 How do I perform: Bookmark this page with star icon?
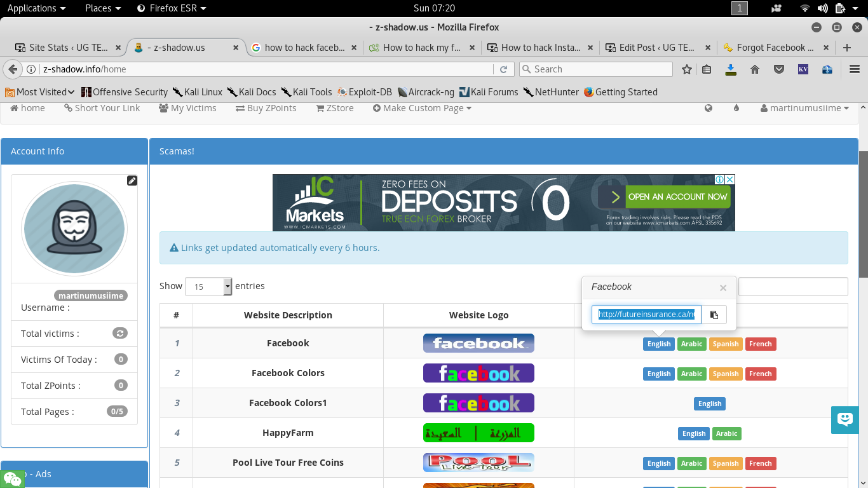click(x=687, y=69)
